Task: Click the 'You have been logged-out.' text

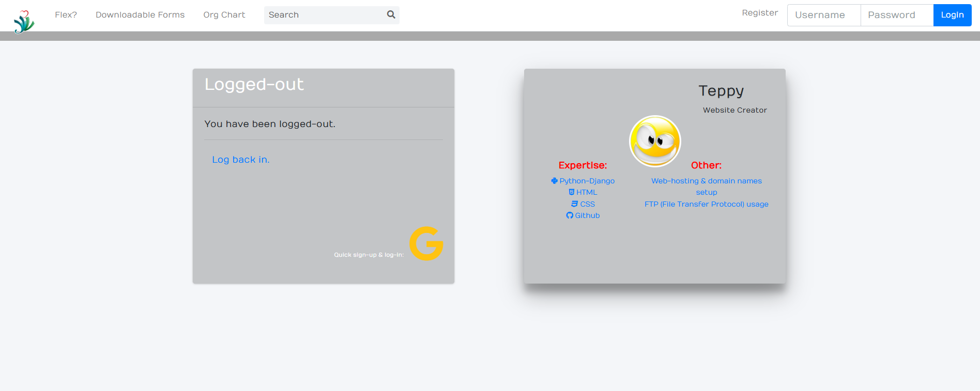Action: point(270,124)
